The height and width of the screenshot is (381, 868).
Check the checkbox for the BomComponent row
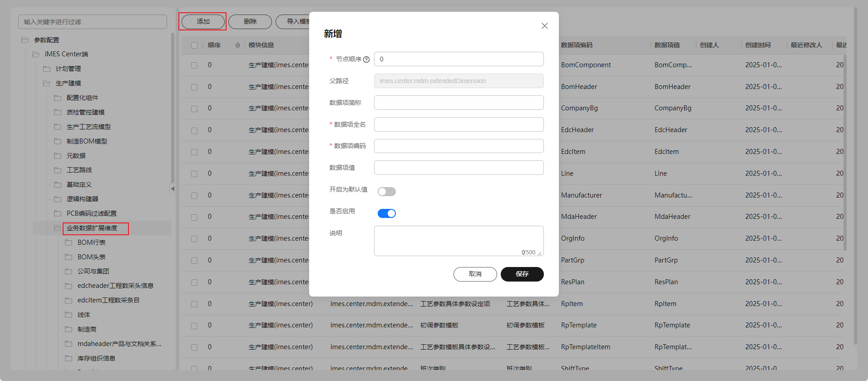click(x=194, y=65)
